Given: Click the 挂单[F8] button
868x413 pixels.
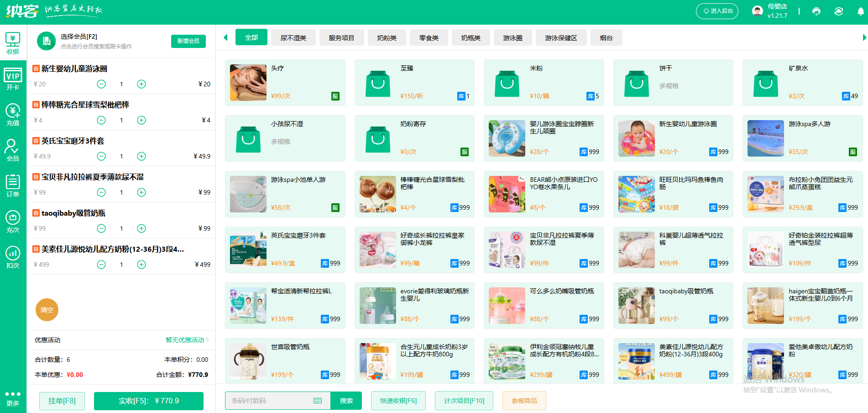Looking at the screenshot, I should (x=62, y=401).
